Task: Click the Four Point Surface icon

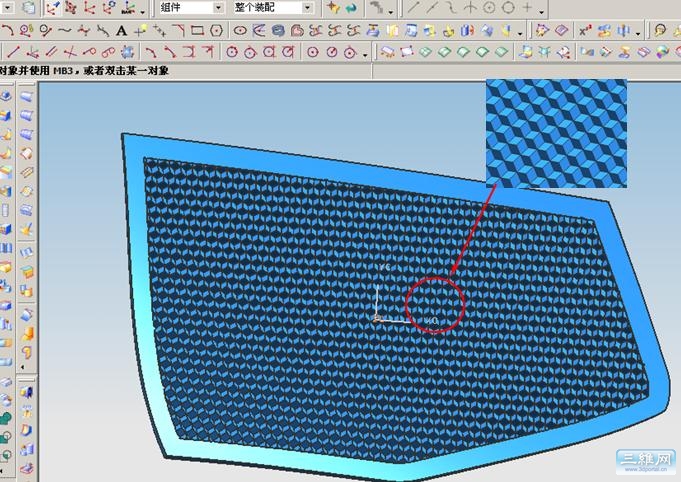Action: (407, 52)
